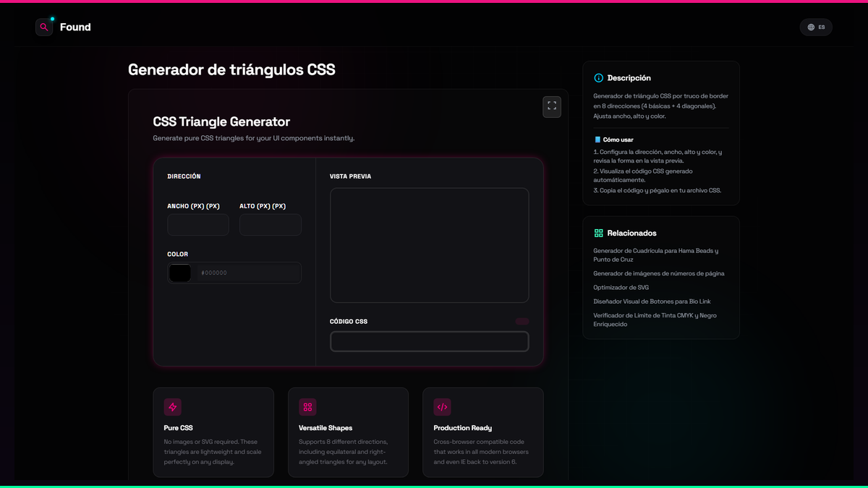
Task: Click the Production Ready card title
Action: 463,428
